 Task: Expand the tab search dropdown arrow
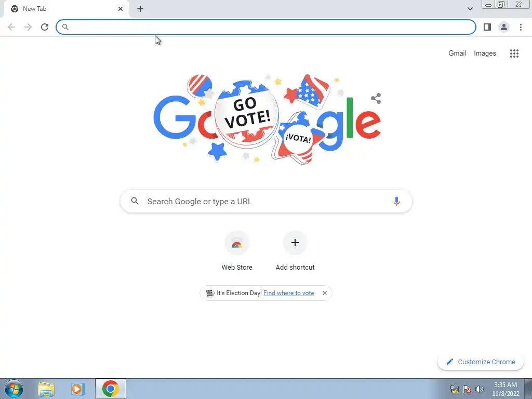coord(470,9)
